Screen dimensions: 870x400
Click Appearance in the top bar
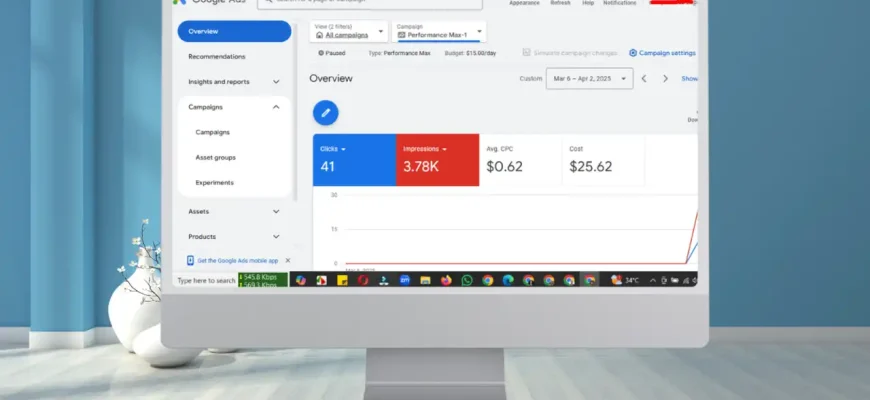pyautogui.click(x=524, y=3)
